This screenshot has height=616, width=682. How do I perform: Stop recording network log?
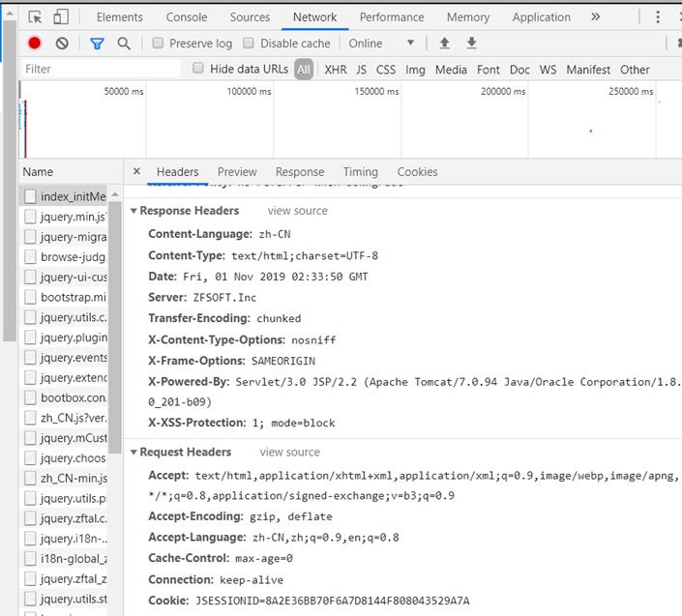[35, 44]
